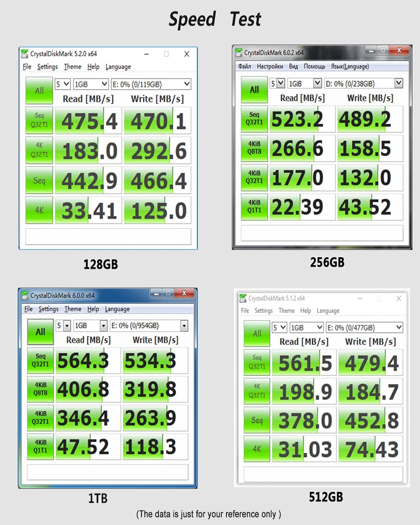Open drive E: (0/119GiB) dropdown
The image size is (420, 525).
151,84
